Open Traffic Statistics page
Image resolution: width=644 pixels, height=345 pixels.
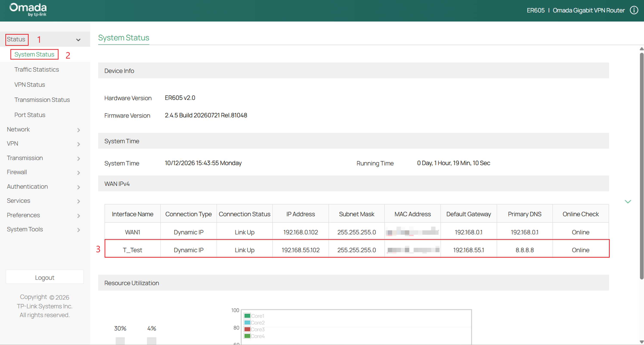coord(37,70)
